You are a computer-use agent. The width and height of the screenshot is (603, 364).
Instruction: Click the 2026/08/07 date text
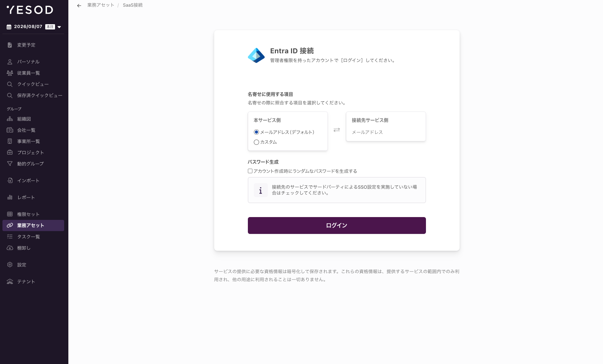click(x=28, y=27)
